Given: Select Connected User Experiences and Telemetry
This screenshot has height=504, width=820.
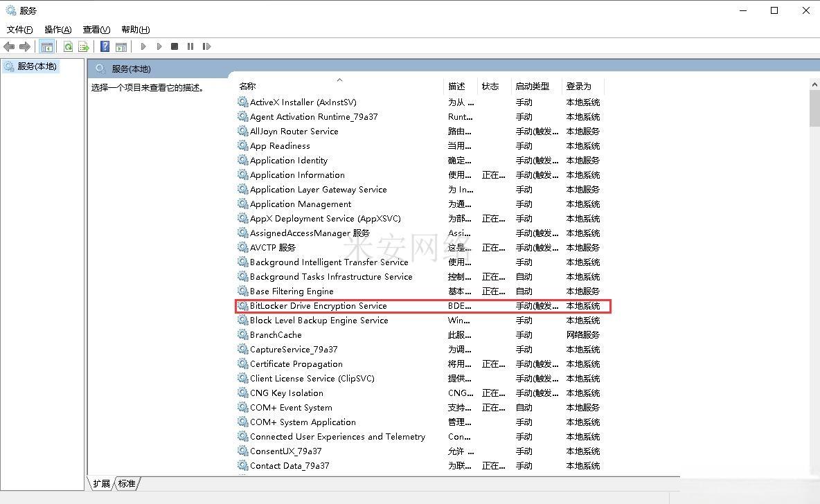Looking at the screenshot, I should [337, 437].
